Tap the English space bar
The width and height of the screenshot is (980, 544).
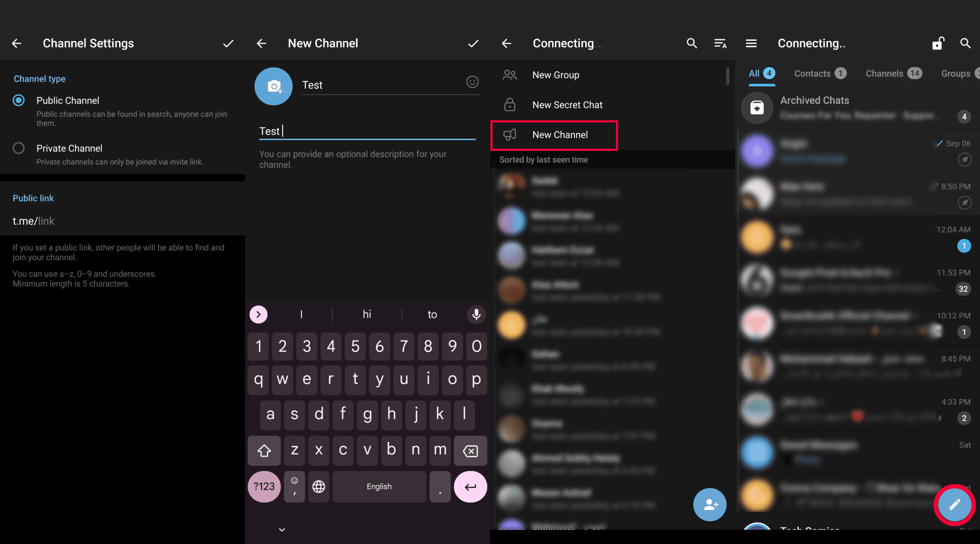(379, 487)
